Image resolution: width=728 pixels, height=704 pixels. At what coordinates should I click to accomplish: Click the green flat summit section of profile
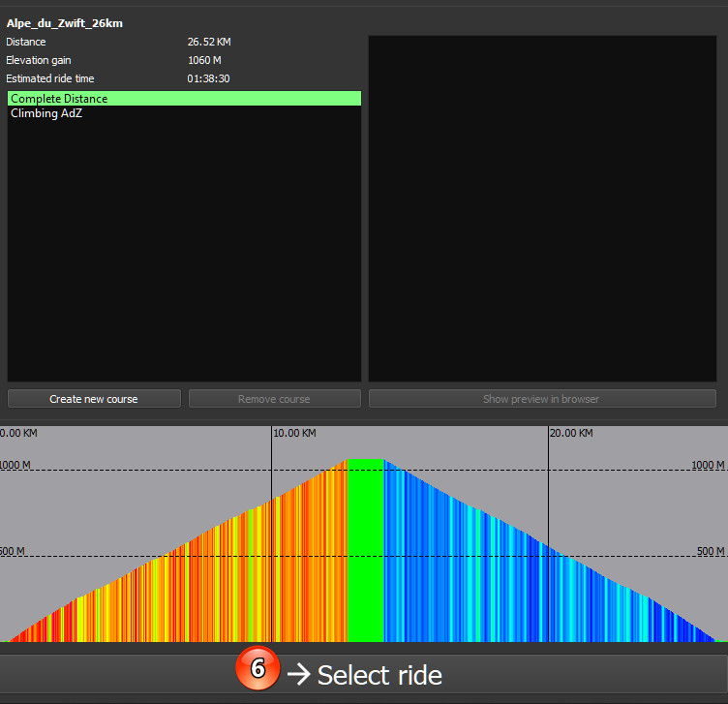click(365, 550)
